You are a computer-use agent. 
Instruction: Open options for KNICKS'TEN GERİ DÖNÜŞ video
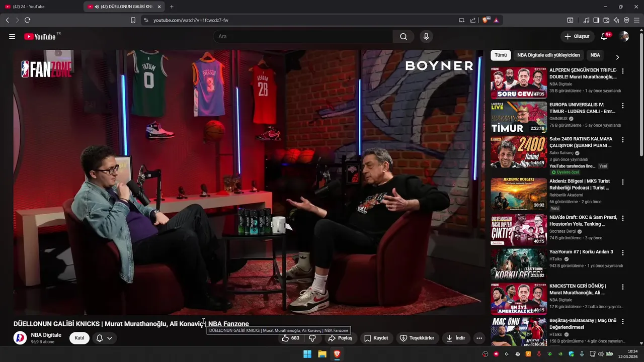[623, 287]
